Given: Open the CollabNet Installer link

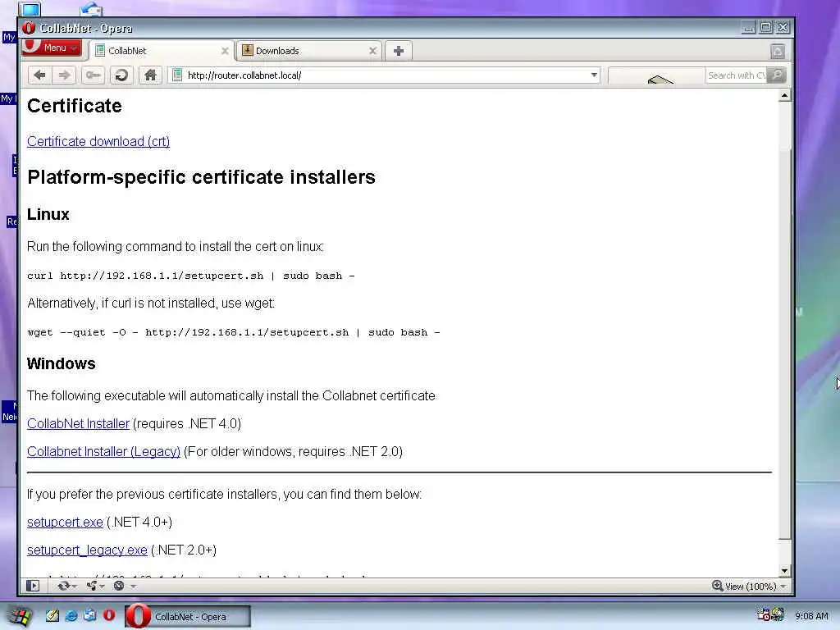Looking at the screenshot, I should [x=78, y=424].
